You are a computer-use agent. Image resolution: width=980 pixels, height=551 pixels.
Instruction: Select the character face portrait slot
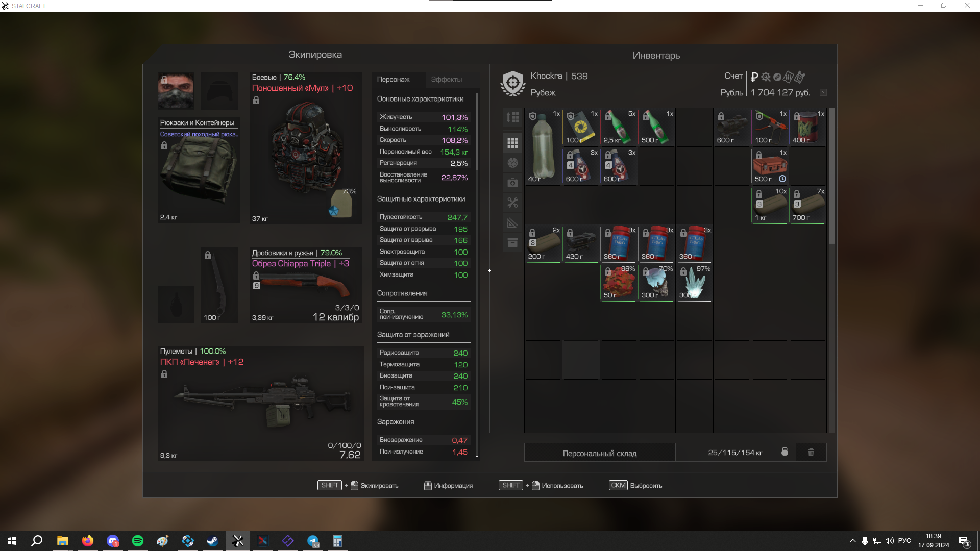[176, 91]
